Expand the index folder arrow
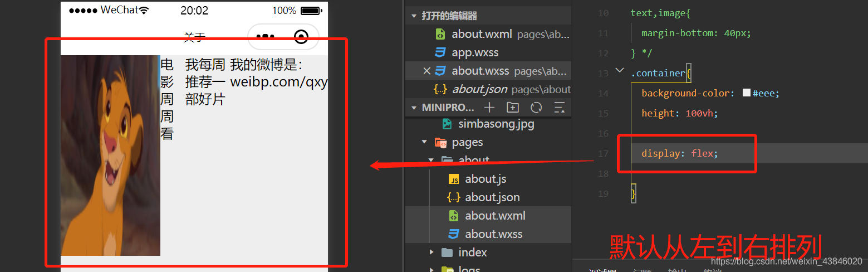This screenshot has height=272, width=868. 431,252
